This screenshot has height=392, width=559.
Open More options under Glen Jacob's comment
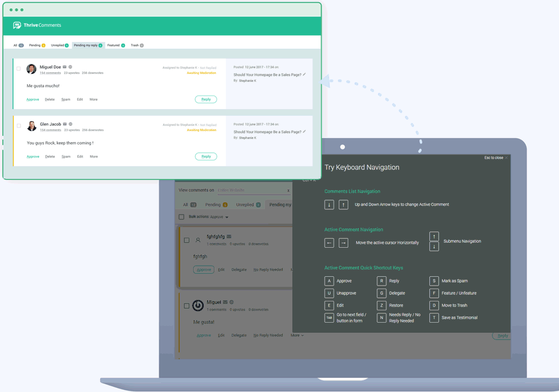pos(94,157)
